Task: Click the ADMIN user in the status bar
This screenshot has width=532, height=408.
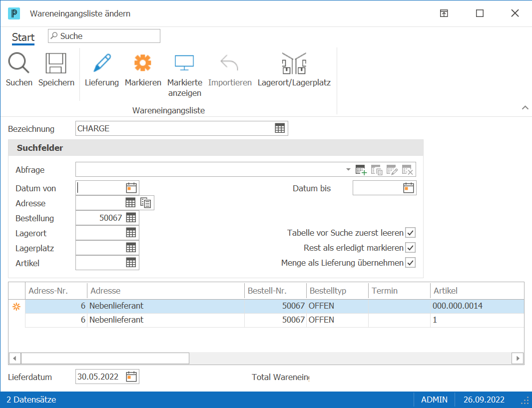Action: (434, 400)
